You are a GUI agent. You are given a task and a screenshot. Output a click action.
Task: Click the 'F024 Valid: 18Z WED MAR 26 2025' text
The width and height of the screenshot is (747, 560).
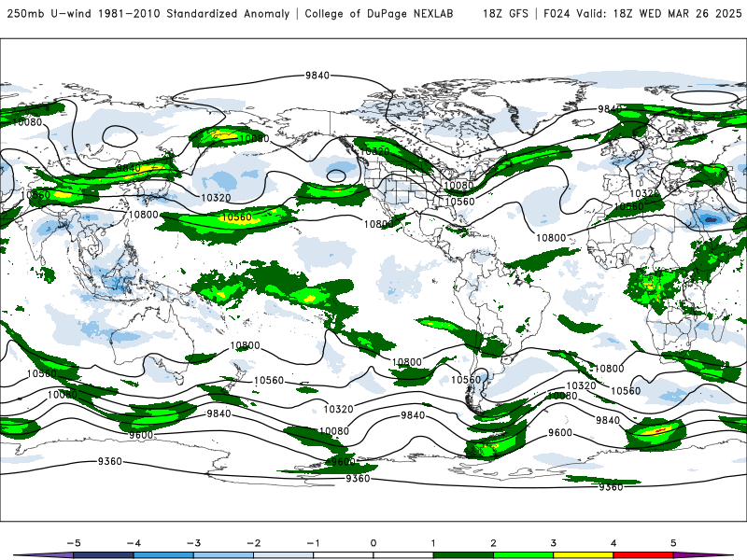point(642,14)
